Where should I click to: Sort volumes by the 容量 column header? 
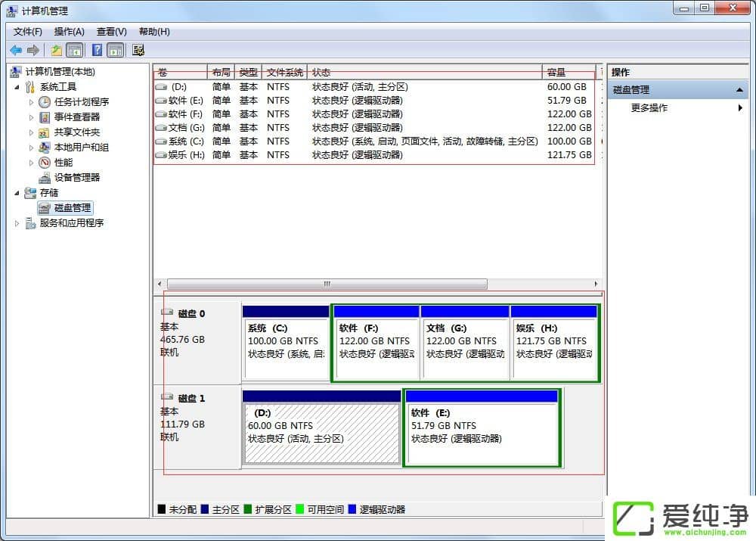556,73
